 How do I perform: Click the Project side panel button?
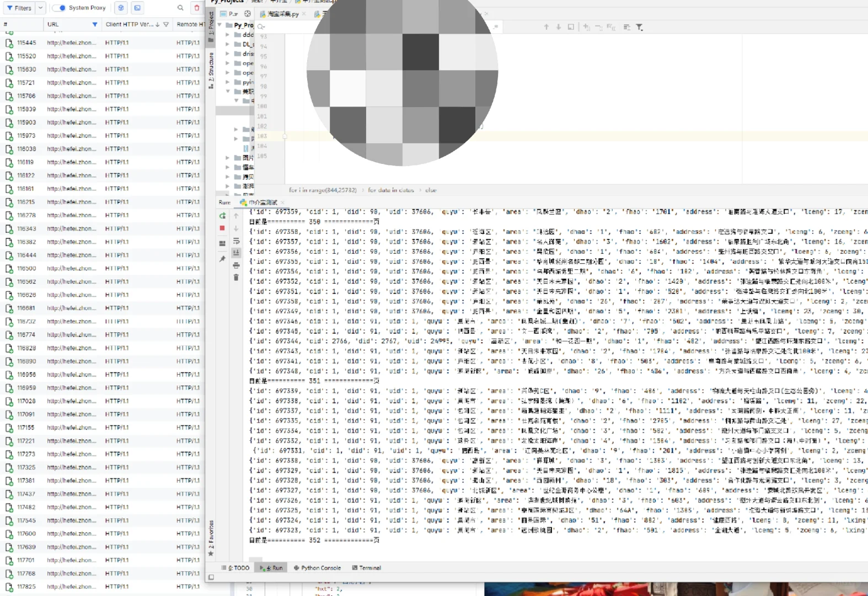click(211, 27)
